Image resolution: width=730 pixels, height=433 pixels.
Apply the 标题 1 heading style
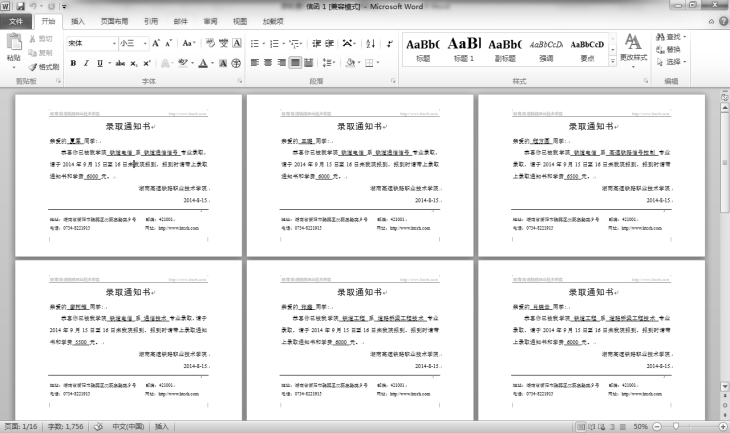coord(464,49)
